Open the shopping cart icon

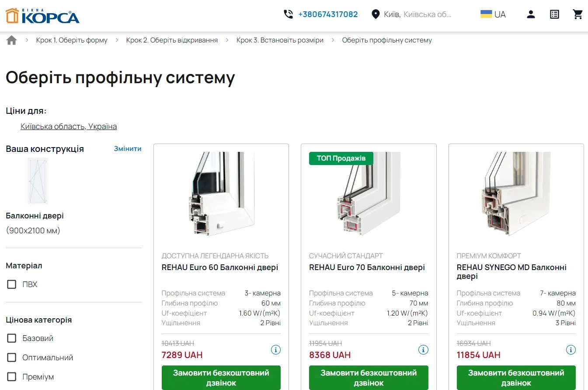point(578,14)
